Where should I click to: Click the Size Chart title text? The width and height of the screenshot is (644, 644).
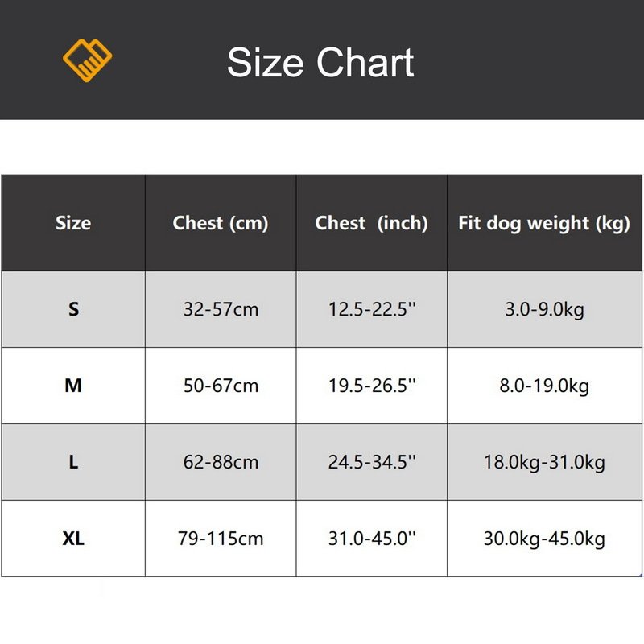320,62
